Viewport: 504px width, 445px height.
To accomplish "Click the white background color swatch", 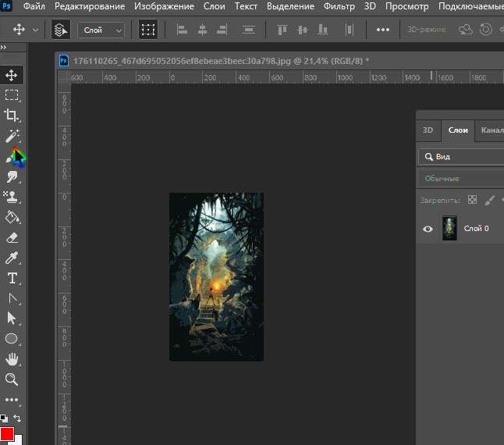I will click(x=19, y=440).
